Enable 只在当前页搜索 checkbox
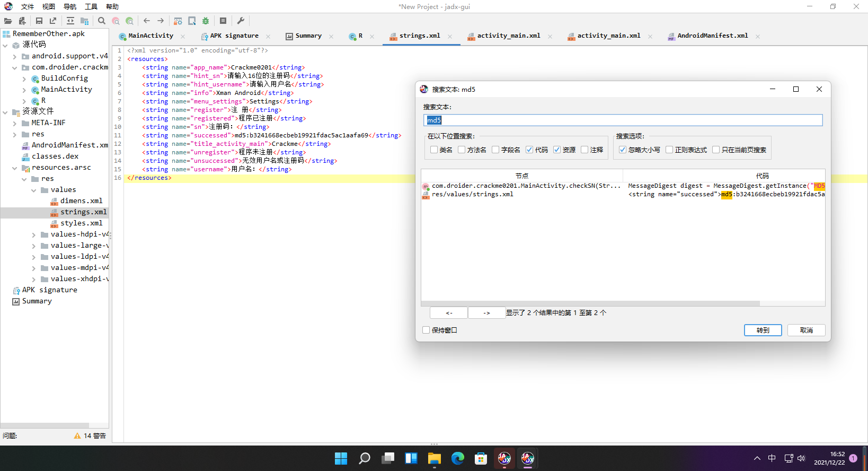The image size is (868, 471). click(x=716, y=150)
